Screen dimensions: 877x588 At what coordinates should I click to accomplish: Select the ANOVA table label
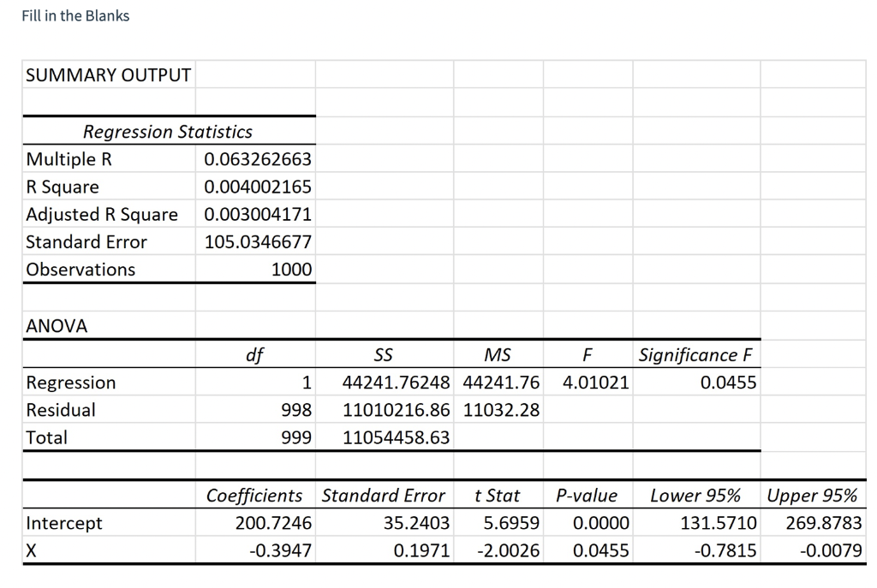(x=50, y=325)
